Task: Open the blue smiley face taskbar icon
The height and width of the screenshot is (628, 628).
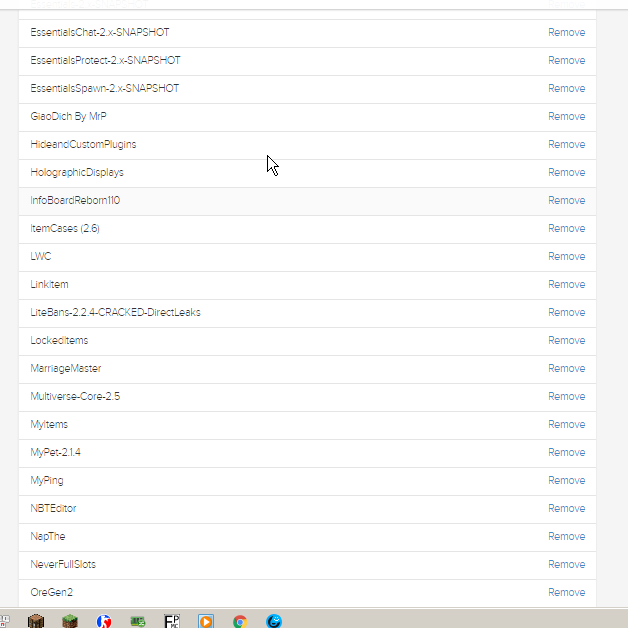Action: click(274, 621)
